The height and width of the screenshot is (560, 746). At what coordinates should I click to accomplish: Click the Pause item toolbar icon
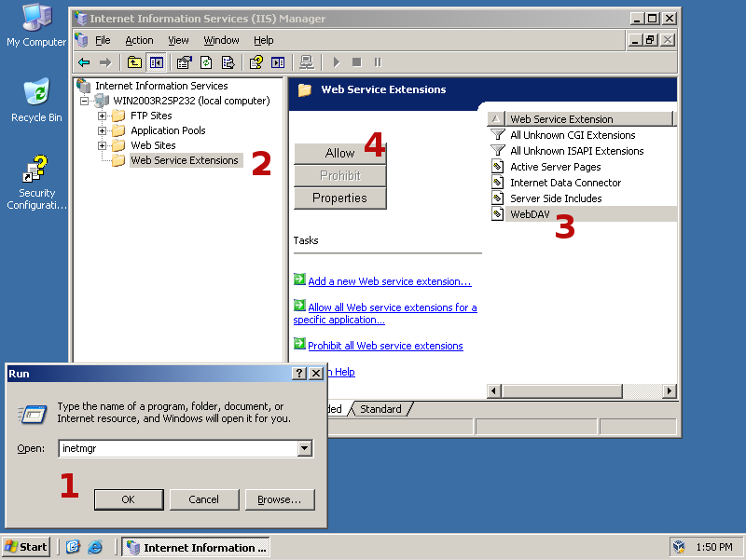click(x=378, y=62)
